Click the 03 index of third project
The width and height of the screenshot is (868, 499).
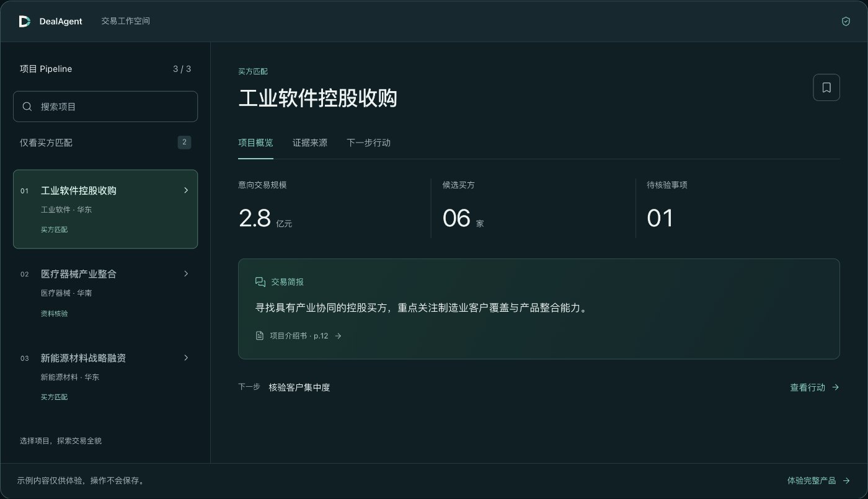pyautogui.click(x=25, y=358)
